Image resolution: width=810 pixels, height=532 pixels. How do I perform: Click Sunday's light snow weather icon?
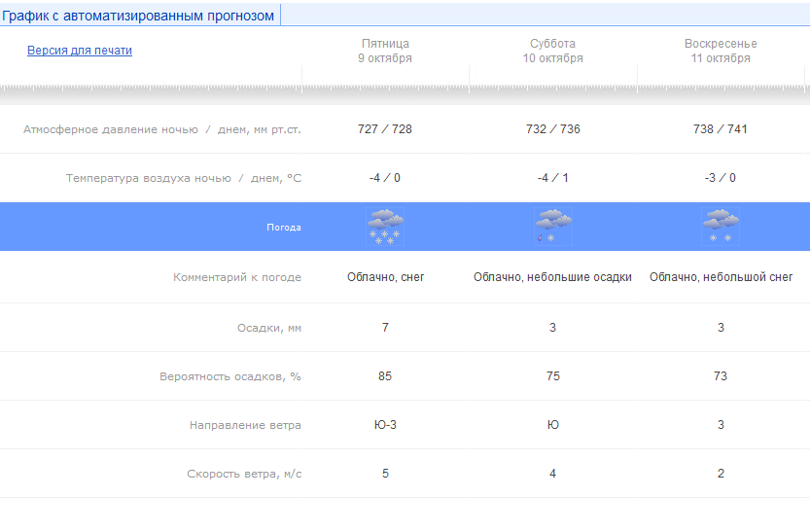point(721,227)
